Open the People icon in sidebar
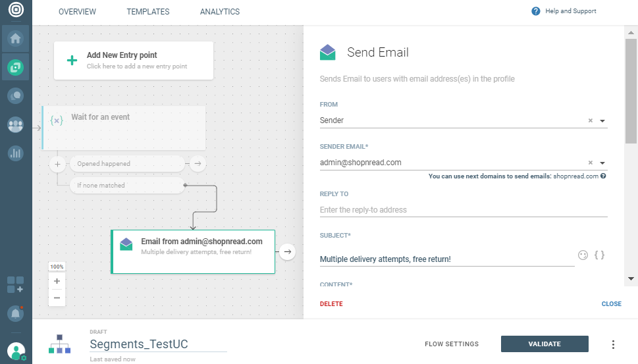 (x=15, y=124)
